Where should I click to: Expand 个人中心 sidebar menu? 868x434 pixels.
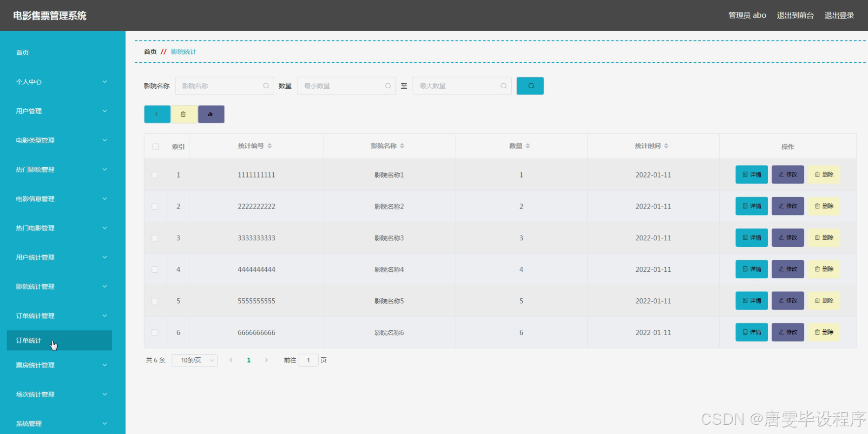click(59, 82)
